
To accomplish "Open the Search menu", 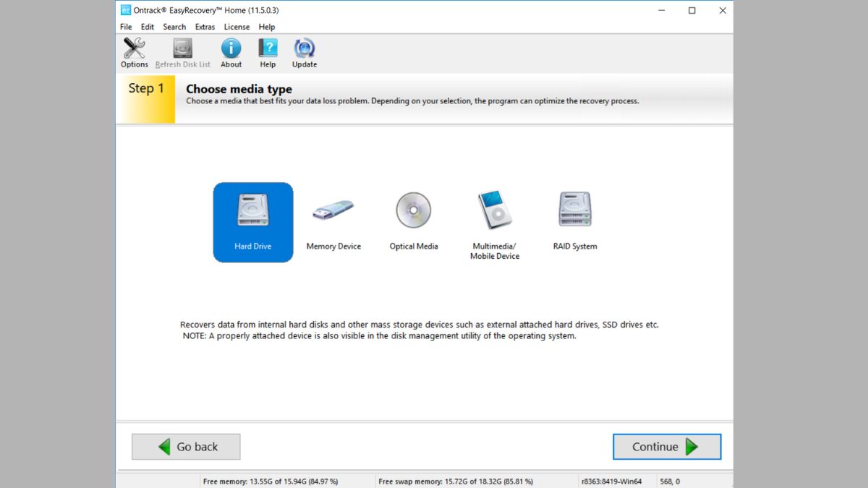I will [x=174, y=27].
